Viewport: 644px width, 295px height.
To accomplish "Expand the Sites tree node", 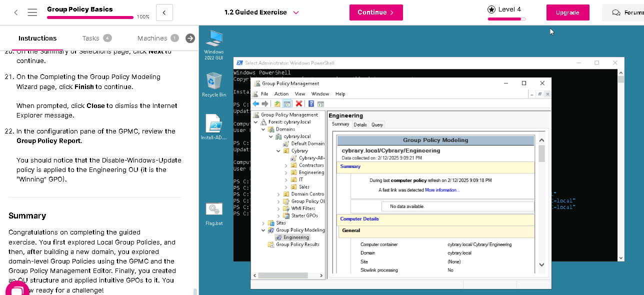I will tap(263, 223).
